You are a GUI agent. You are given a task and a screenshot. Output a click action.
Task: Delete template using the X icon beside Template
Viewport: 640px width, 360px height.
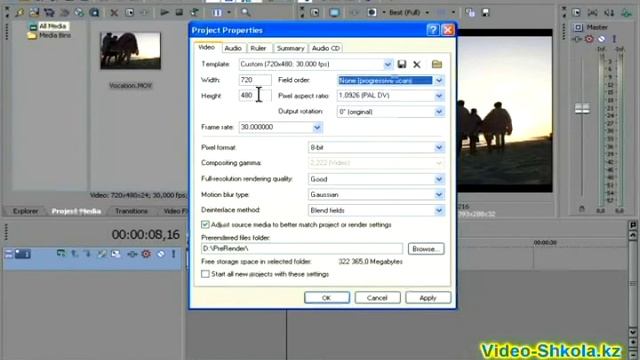coord(417,64)
